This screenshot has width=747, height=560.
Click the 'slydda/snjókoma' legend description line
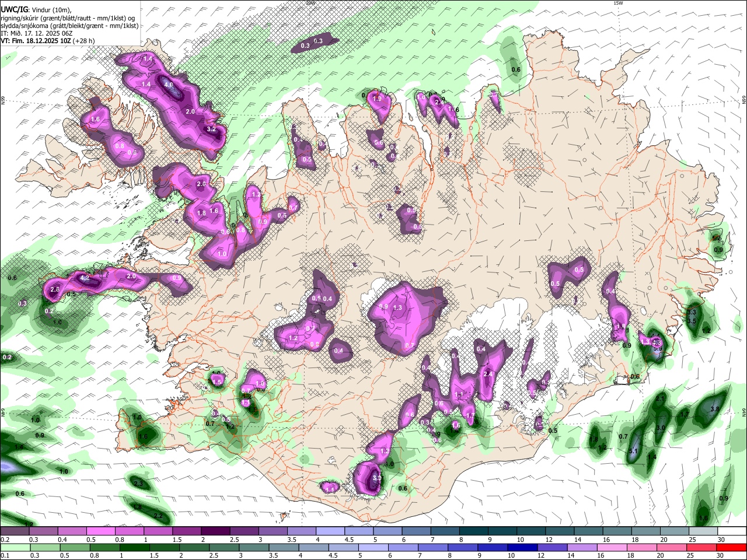click(69, 26)
